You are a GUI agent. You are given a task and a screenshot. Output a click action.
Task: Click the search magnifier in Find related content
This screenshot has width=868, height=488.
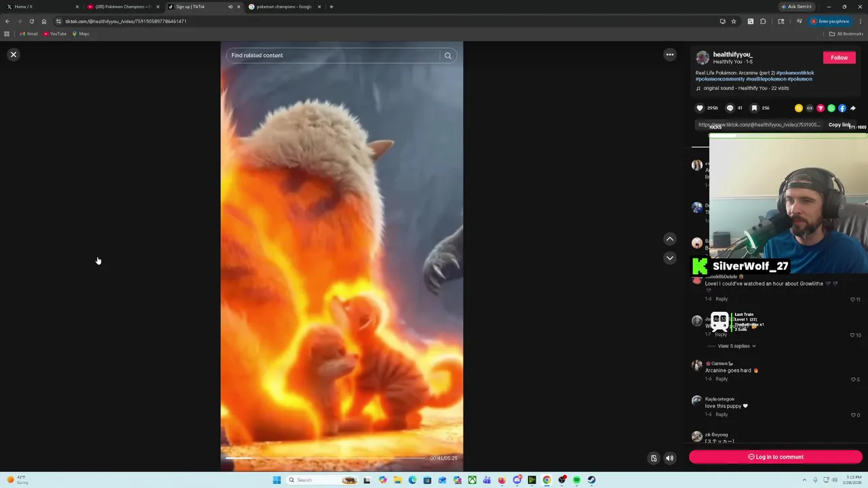click(x=448, y=56)
